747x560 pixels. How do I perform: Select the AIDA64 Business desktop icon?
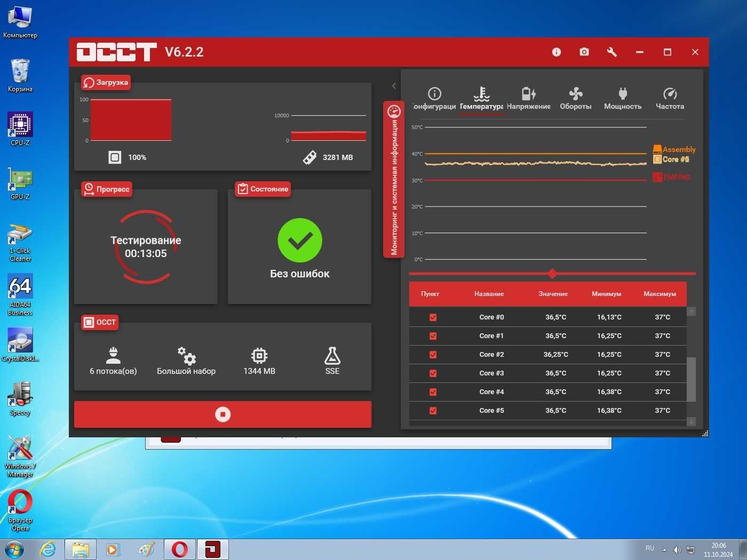click(x=20, y=295)
